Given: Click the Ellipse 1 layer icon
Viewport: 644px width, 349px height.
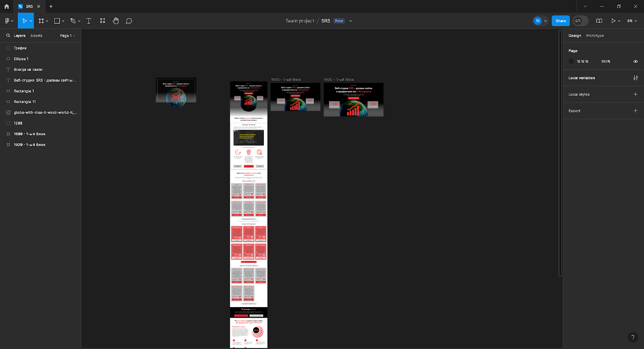Looking at the screenshot, I should pos(8,59).
